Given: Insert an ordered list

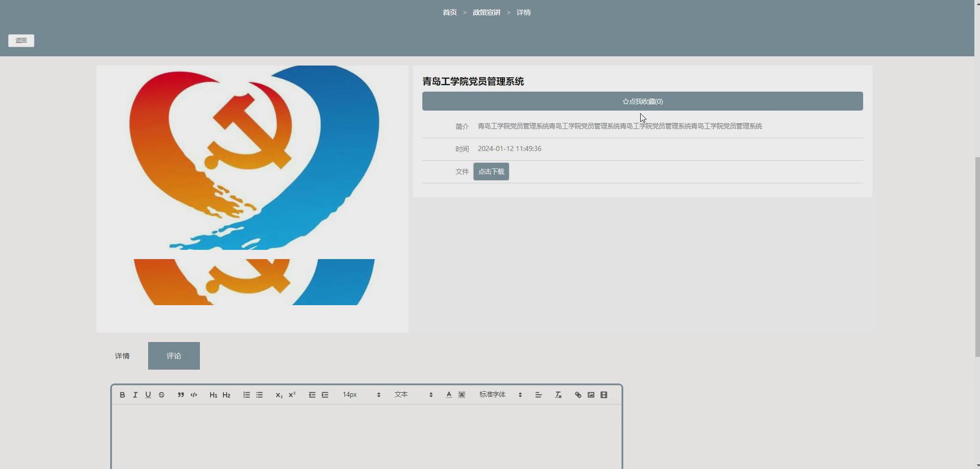Looking at the screenshot, I should [246, 394].
